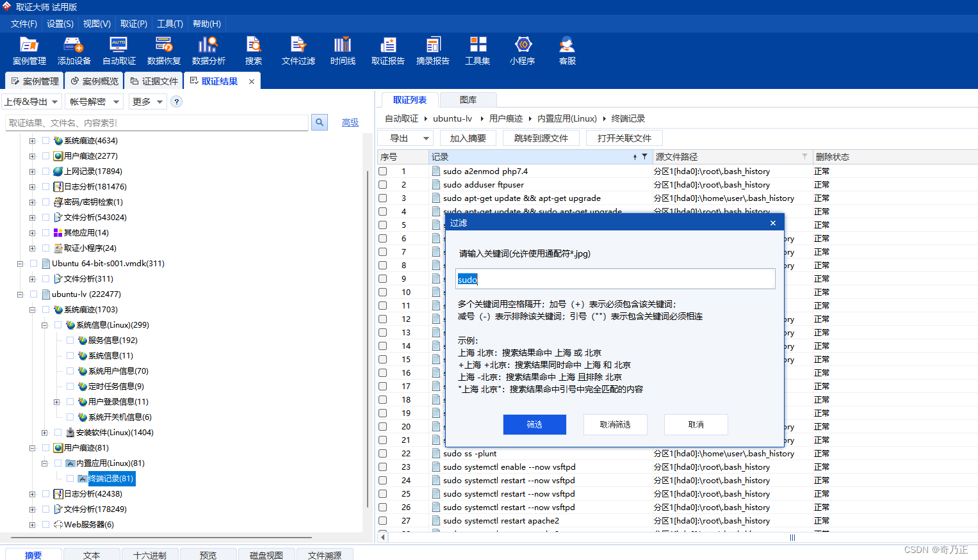Click the 筛选 button in filter dialog

535,424
